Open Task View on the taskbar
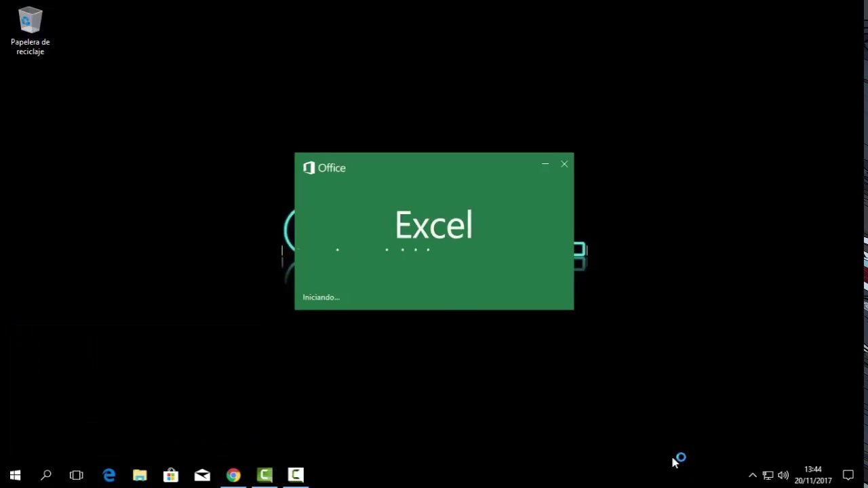The height and width of the screenshot is (488, 868). (x=77, y=475)
